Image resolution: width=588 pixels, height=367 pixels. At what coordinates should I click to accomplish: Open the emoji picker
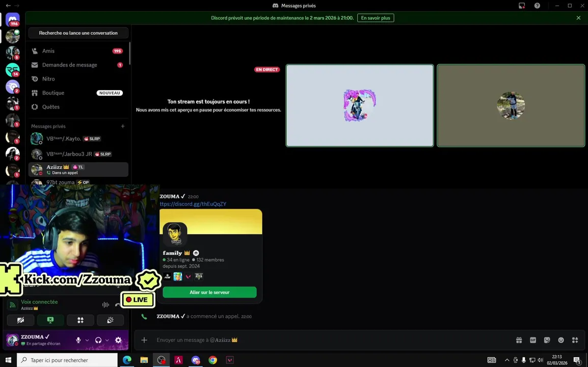(561, 340)
